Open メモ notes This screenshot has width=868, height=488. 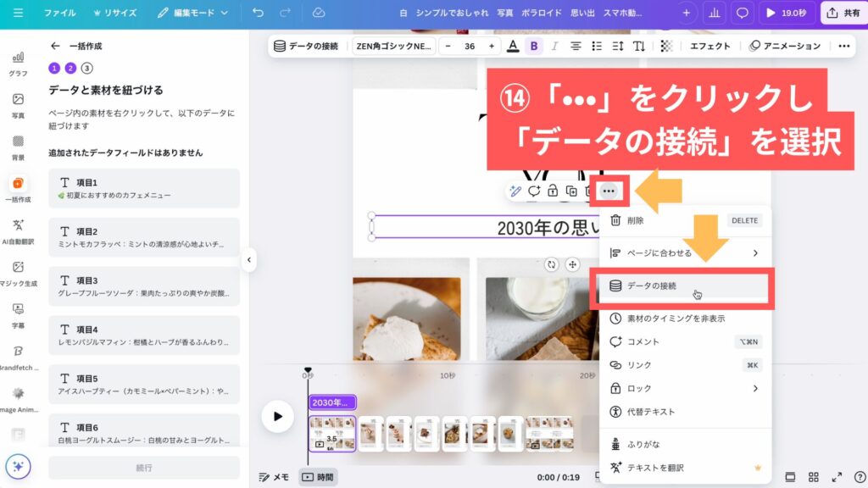click(274, 477)
